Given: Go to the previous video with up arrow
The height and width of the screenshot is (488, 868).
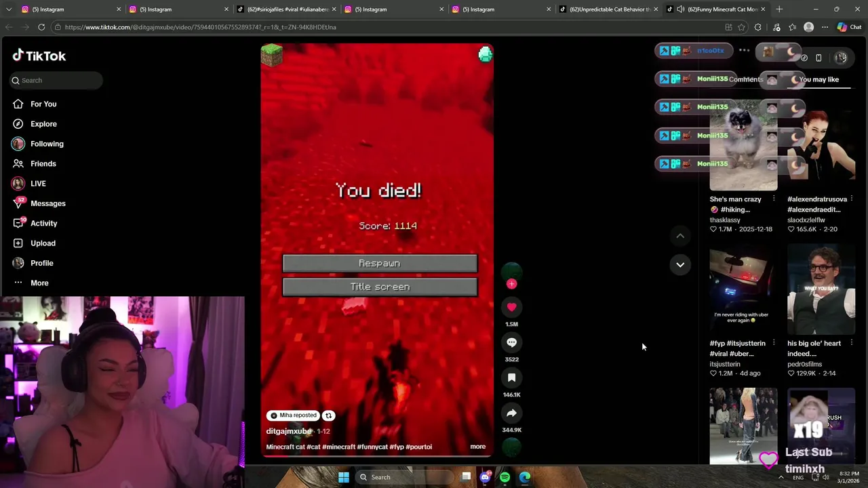Looking at the screenshot, I should pos(680,236).
